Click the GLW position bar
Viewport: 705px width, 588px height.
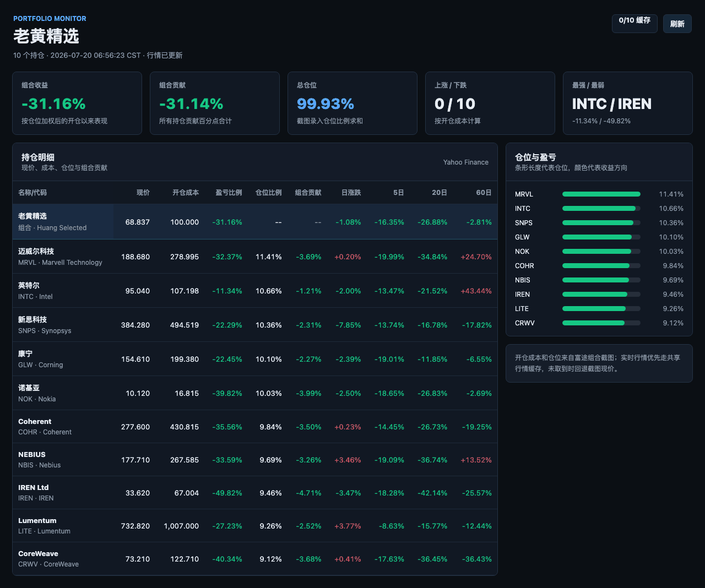click(x=601, y=237)
